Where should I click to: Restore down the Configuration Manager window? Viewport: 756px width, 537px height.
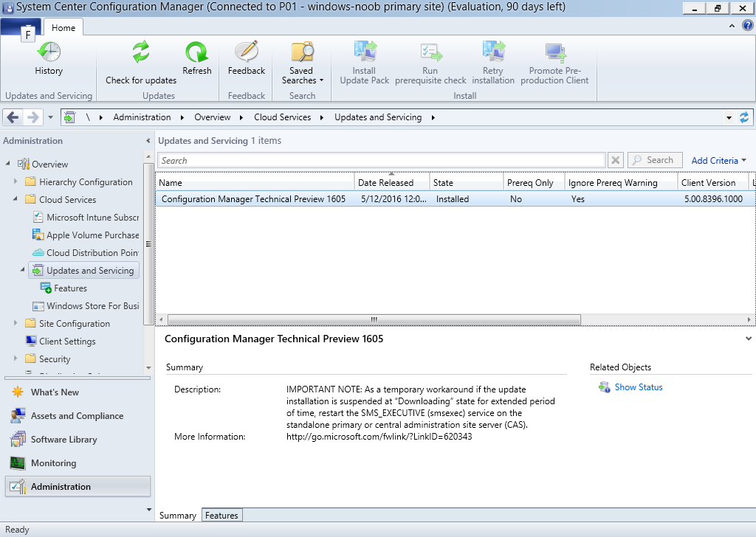718,7
